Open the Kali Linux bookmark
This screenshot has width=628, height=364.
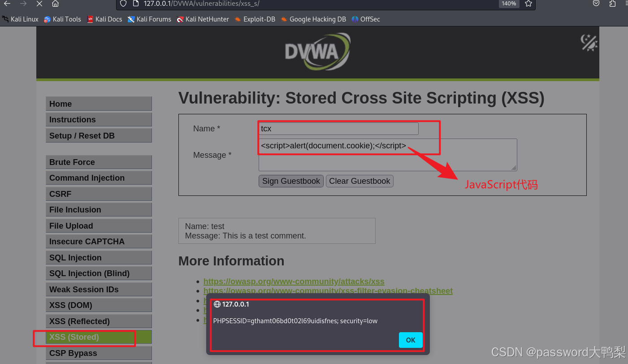point(20,19)
